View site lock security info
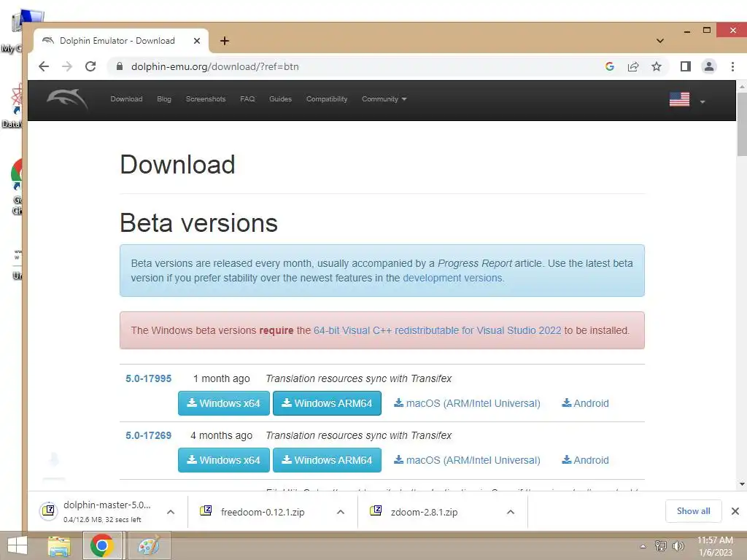The height and width of the screenshot is (560, 747). [120, 66]
